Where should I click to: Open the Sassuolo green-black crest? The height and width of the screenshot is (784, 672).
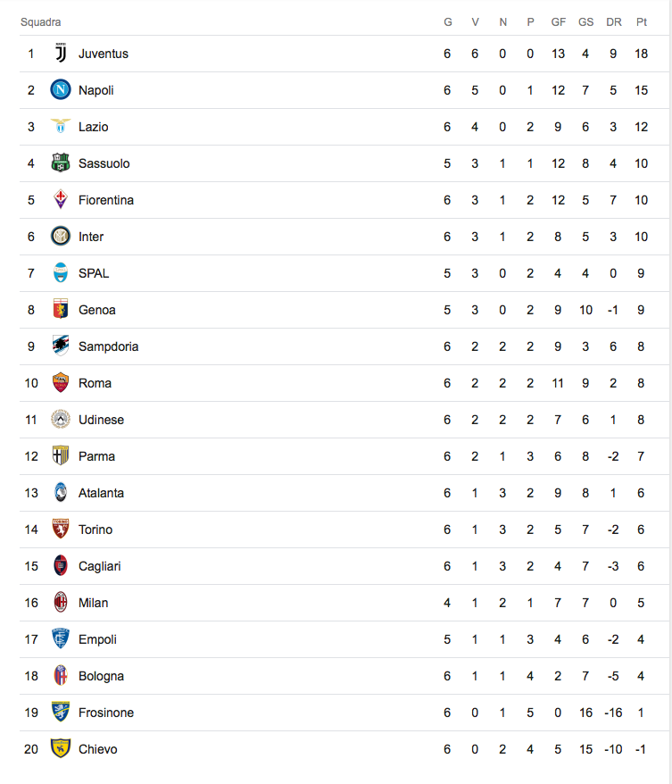coord(61,163)
